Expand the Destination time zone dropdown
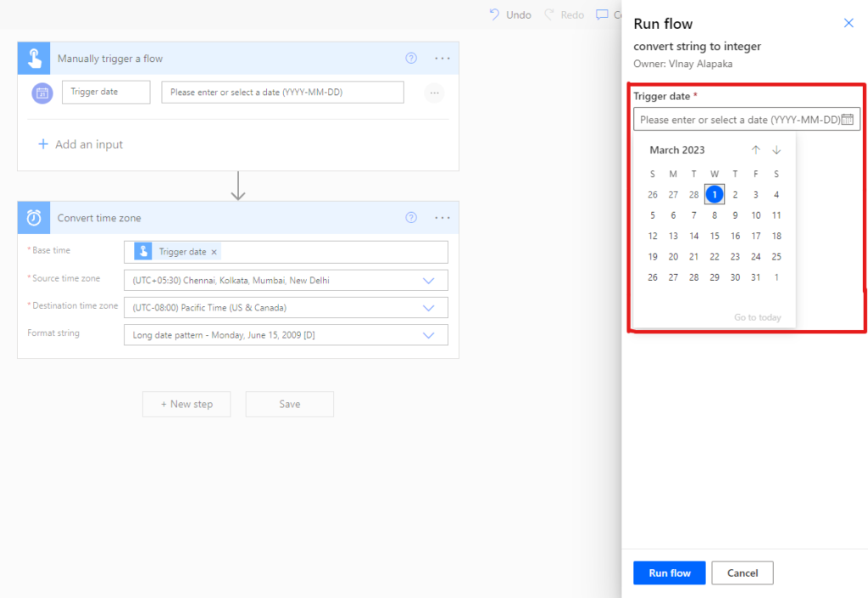Viewport: 868px width, 598px height. pyautogui.click(x=428, y=308)
